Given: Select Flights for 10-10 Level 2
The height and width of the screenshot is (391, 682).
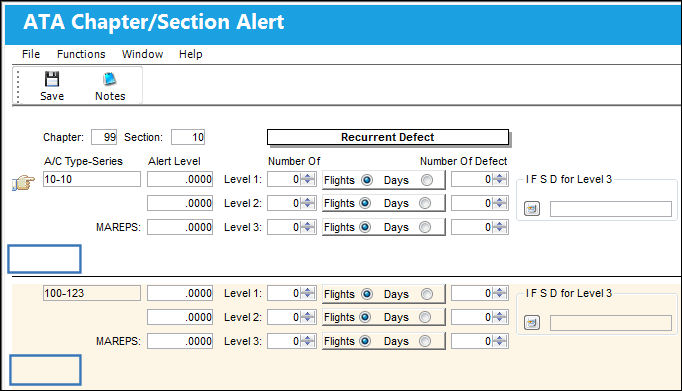Looking at the screenshot, I should (x=364, y=203).
